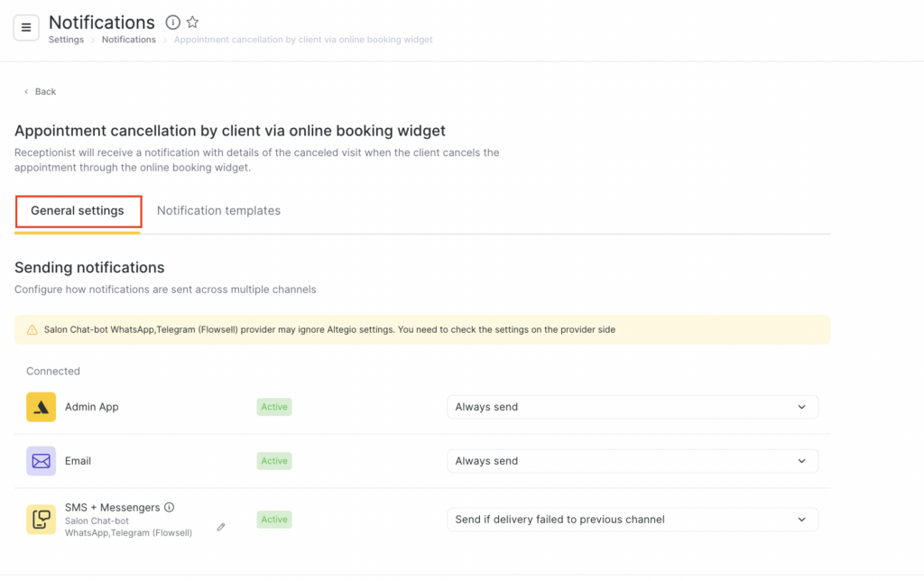Click the Active badge for Email
The image size is (924, 581).
(274, 461)
